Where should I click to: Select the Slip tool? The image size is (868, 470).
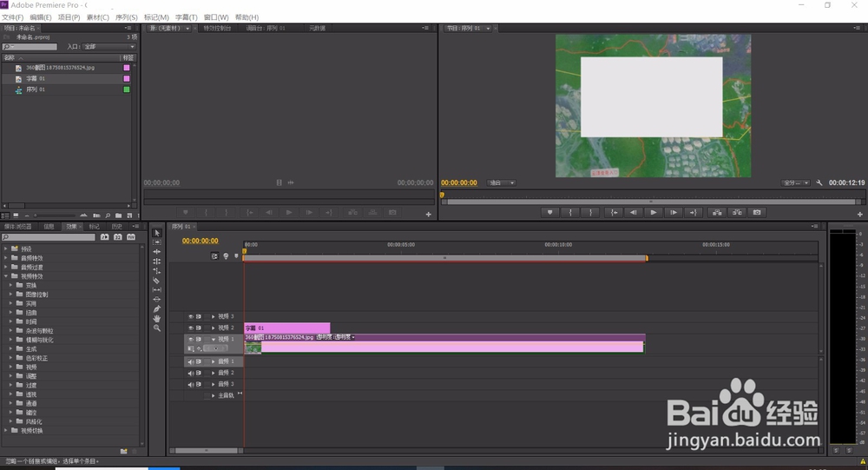click(x=157, y=290)
